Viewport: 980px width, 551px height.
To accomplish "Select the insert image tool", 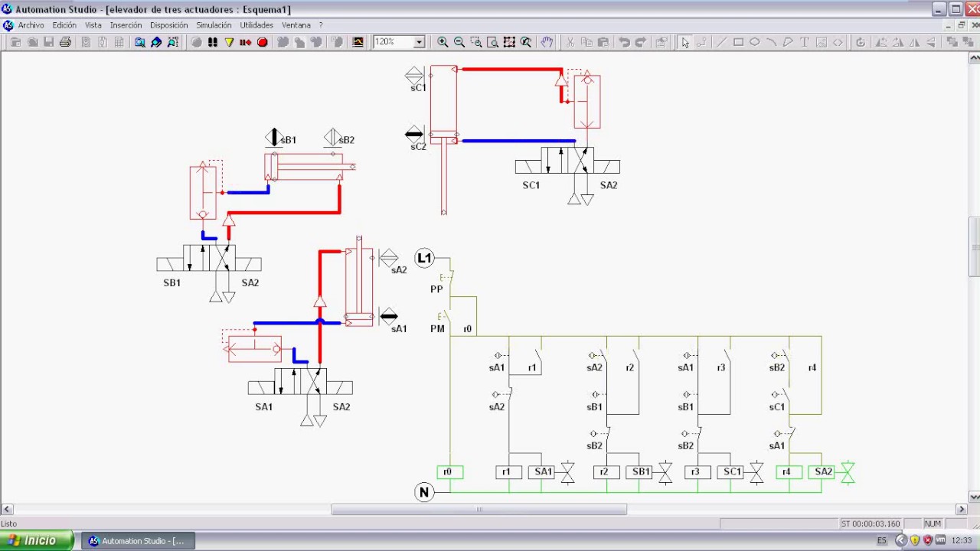I will coord(822,42).
